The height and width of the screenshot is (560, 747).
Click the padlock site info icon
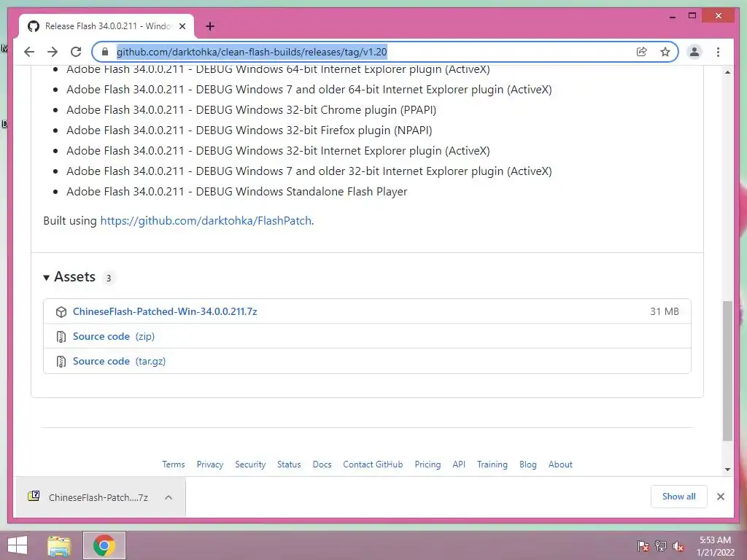pyautogui.click(x=105, y=52)
